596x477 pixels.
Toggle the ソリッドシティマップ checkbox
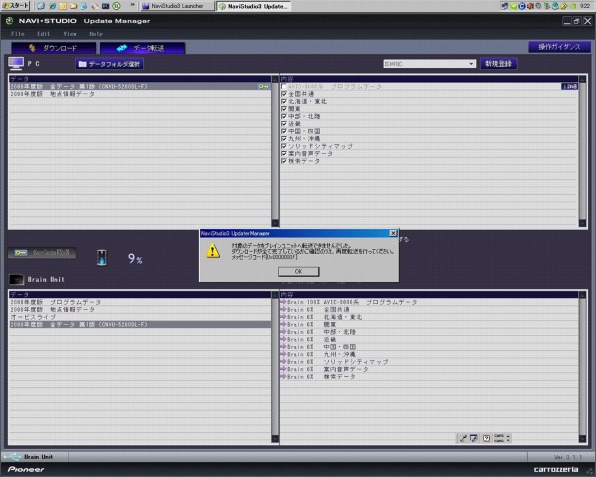pos(284,146)
